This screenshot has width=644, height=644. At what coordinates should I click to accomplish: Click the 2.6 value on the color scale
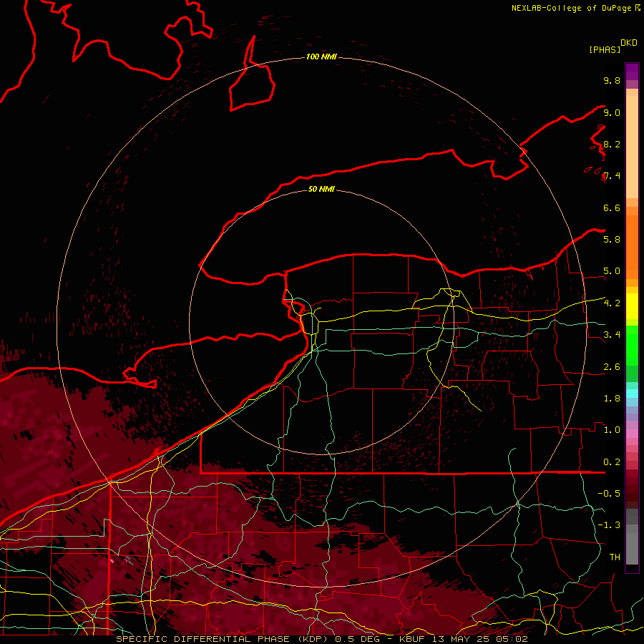(x=612, y=367)
